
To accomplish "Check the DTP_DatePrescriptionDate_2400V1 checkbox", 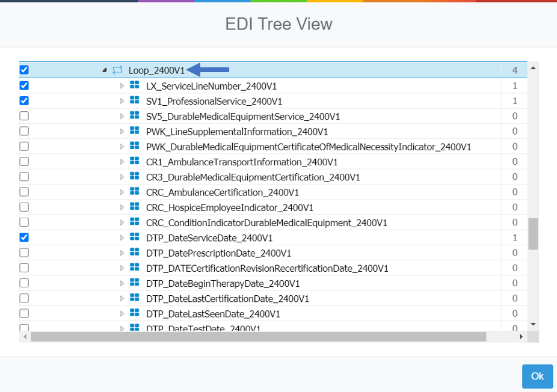I will pos(24,253).
